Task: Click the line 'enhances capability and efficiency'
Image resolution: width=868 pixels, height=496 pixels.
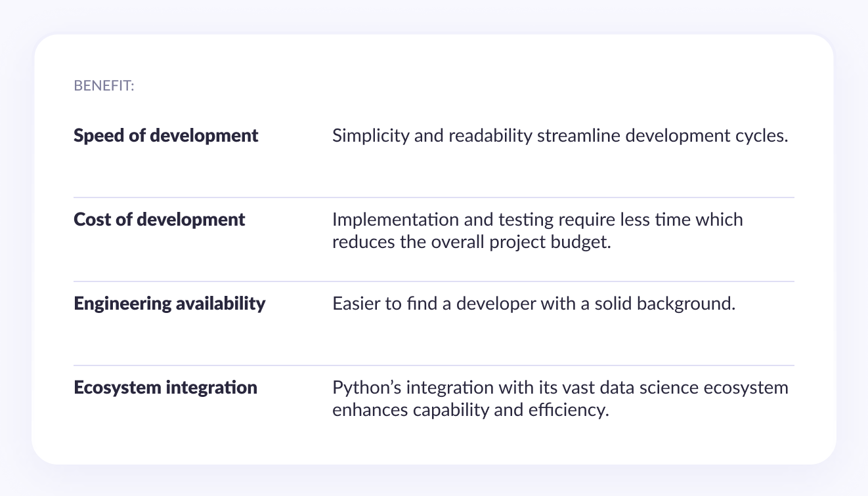Action: [471, 410]
